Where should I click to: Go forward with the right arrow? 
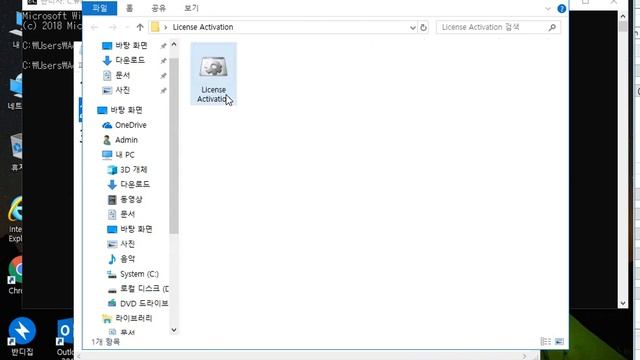[x=113, y=27]
